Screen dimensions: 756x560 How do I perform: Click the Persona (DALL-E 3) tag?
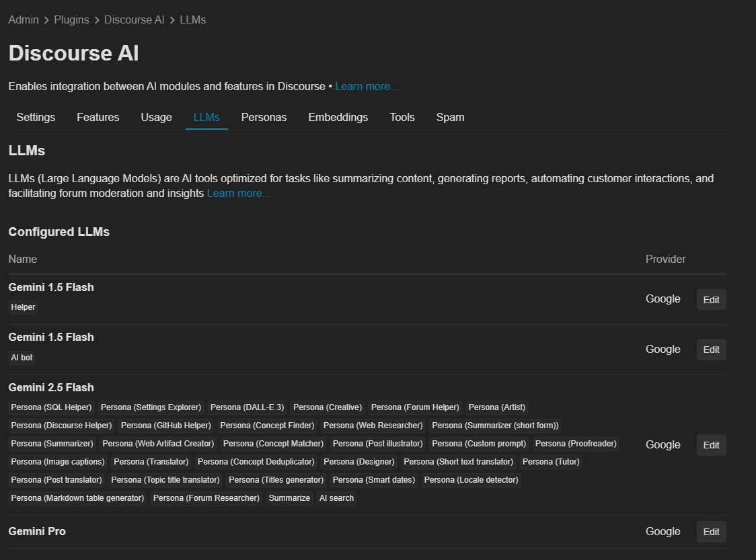[248, 407]
